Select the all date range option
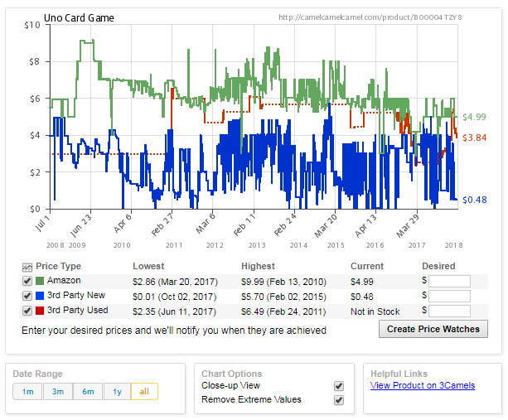Image resolution: width=508 pixels, height=420 pixels. click(x=144, y=392)
